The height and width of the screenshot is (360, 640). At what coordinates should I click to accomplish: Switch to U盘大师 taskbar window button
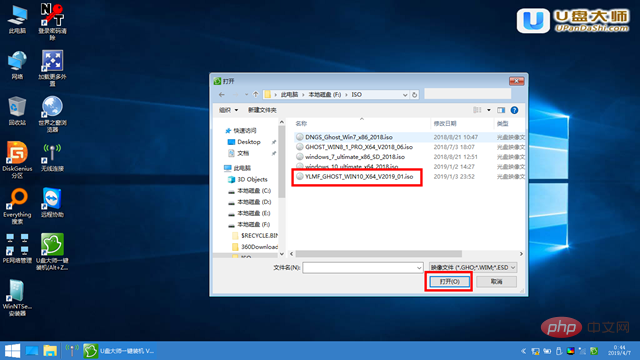point(119,351)
